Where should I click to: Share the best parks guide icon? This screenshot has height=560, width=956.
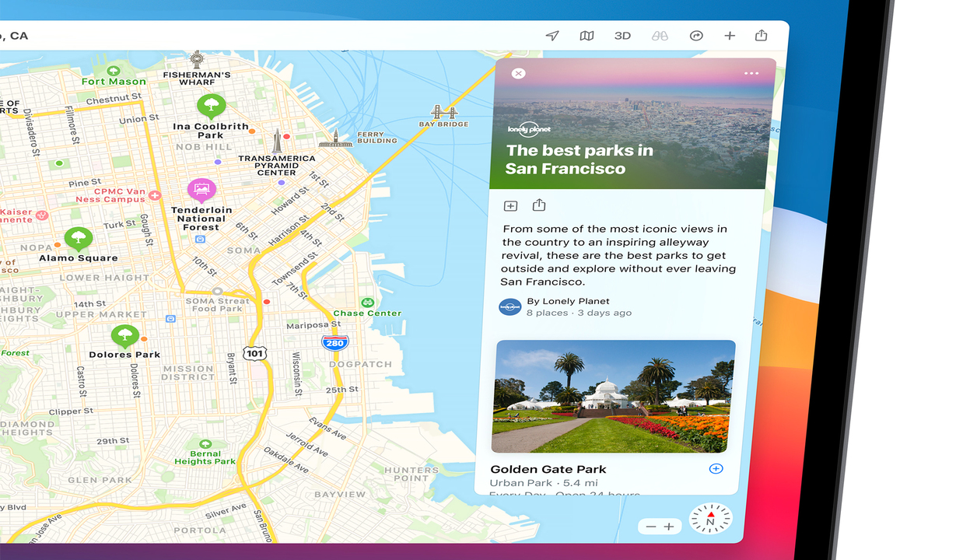[539, 205]
